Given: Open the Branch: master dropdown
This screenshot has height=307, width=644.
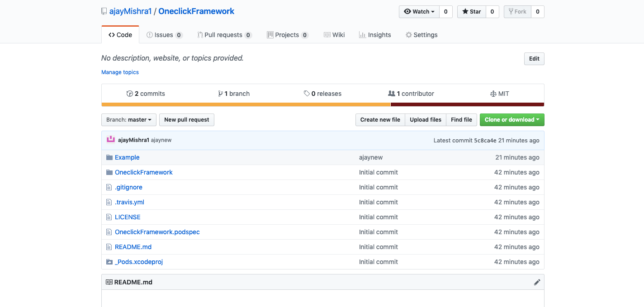Looking at the screenshot, I should [129, 120].
